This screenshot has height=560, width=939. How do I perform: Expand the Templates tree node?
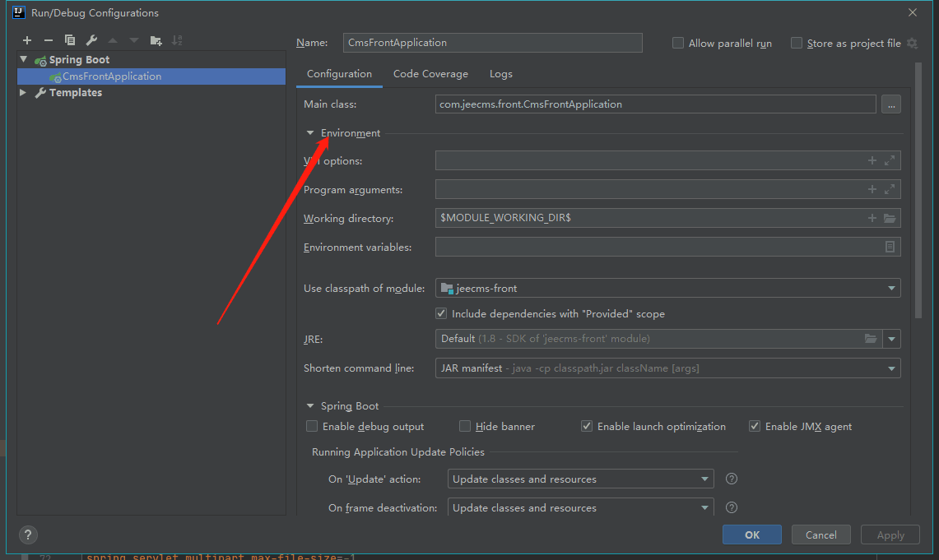(x=23, y=93)
